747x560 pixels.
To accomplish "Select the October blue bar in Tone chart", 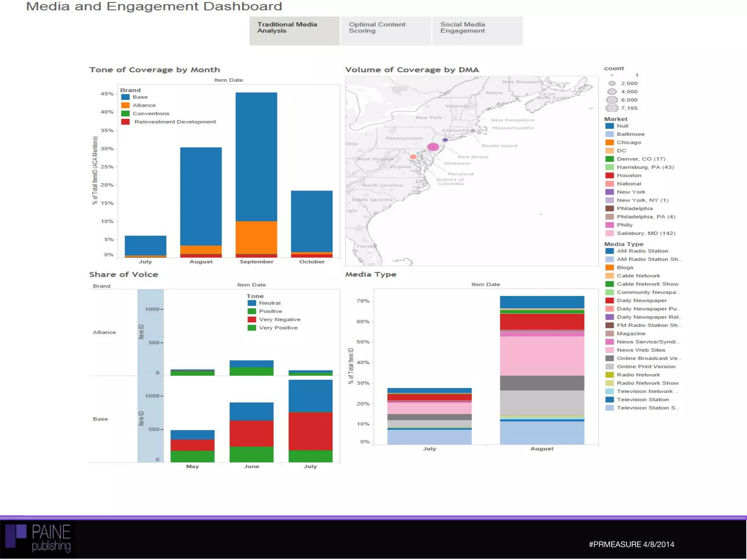I will 312,221.
